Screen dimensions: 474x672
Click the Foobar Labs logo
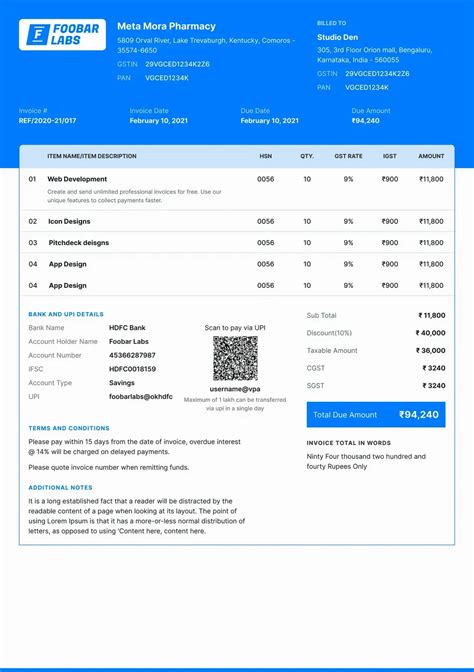point(62,35)
